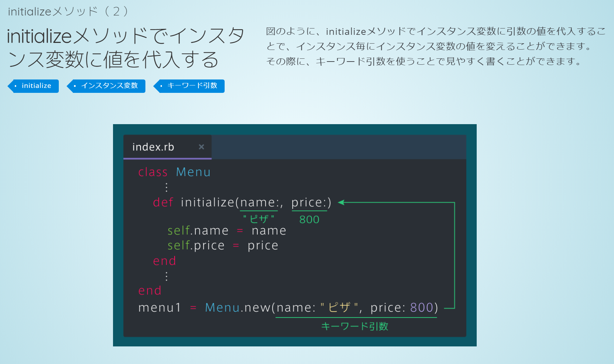Viewport: 614px width, 364px height.
Task: Select the インスタンス変数 tag
Action: pyautogui.click(x=109, y=86)
